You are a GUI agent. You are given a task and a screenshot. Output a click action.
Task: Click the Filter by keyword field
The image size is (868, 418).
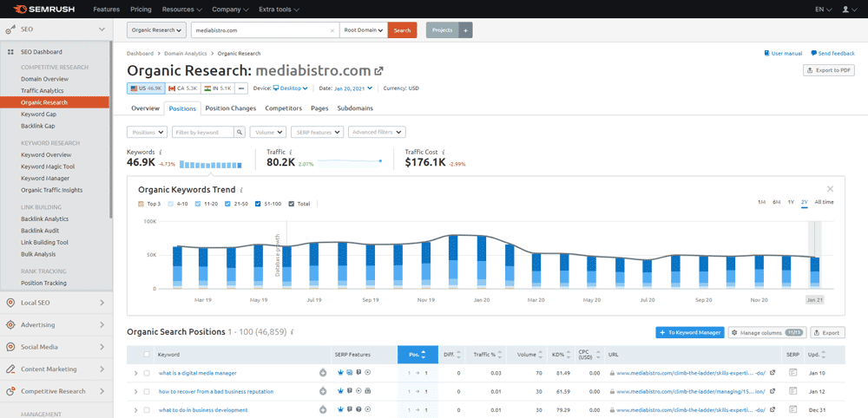point(203,132)
